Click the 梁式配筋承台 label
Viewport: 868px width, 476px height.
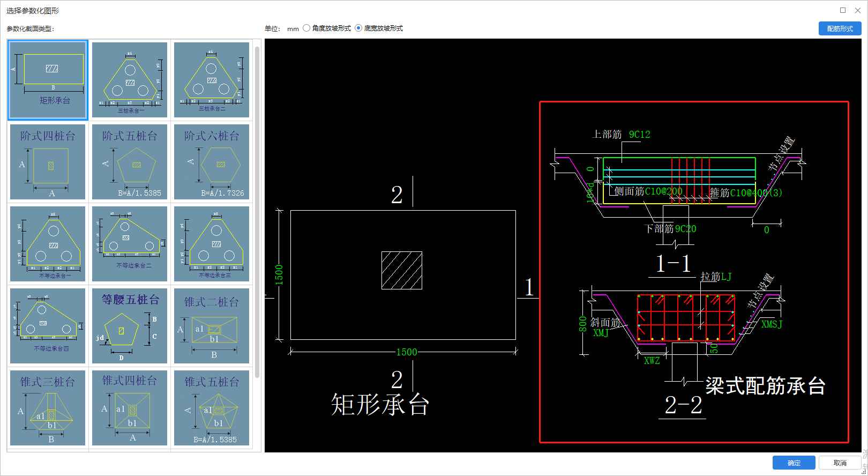(765, 386)
